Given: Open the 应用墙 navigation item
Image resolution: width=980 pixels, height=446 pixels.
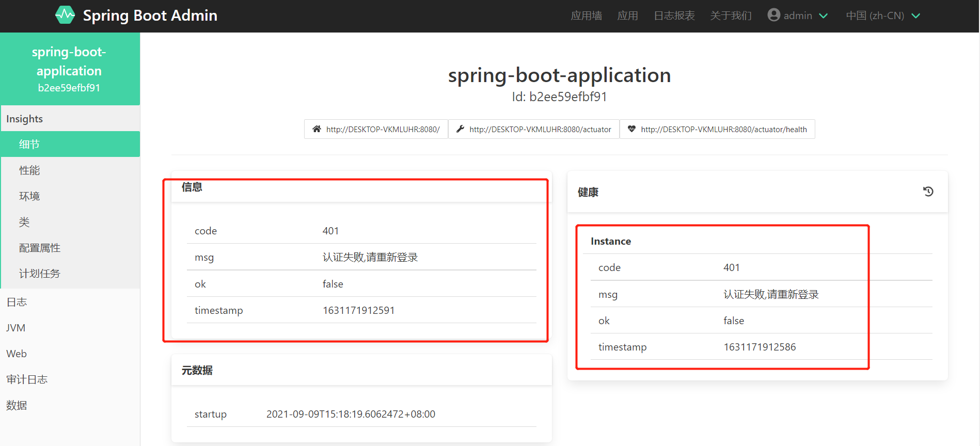Looking at the screenshot, I should tap(586, 16).
